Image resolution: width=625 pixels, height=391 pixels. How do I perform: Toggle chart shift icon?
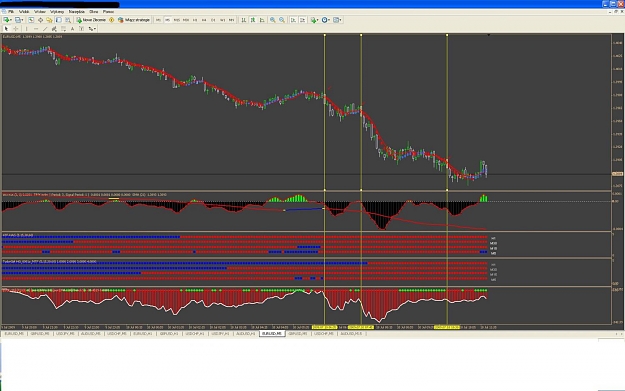(x=303, y=20)
